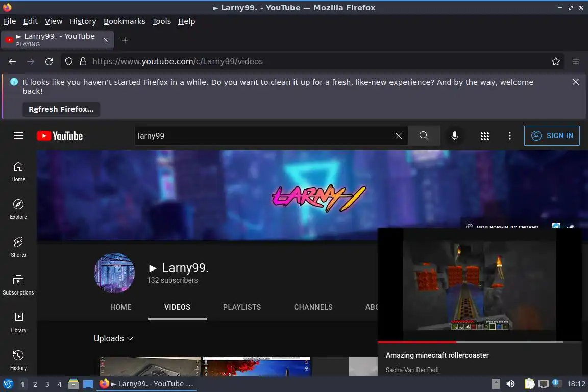This screenshot has height=392, width=588.
Task: Clear the larny99 search text
Action: tap(398, 136)
